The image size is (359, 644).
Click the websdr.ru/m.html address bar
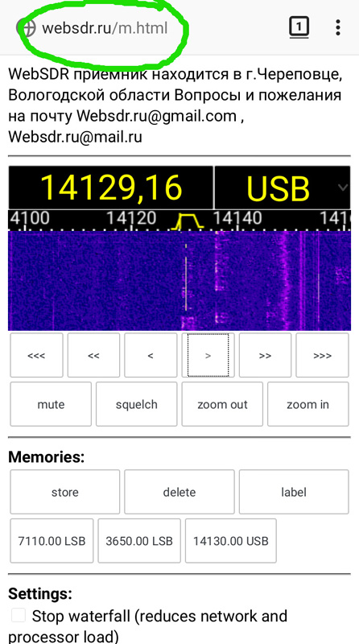[105, 28]
